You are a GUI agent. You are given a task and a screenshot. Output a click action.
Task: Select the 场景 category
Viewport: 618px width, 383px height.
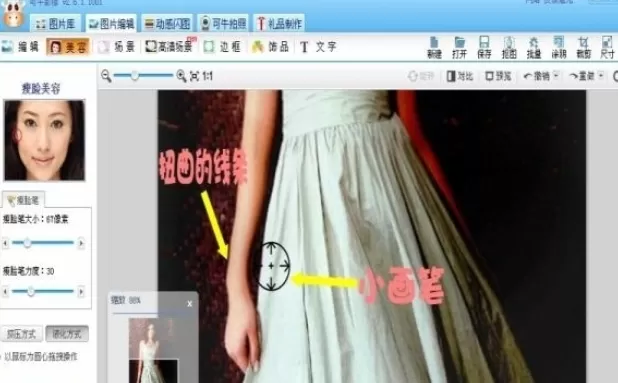117,47
